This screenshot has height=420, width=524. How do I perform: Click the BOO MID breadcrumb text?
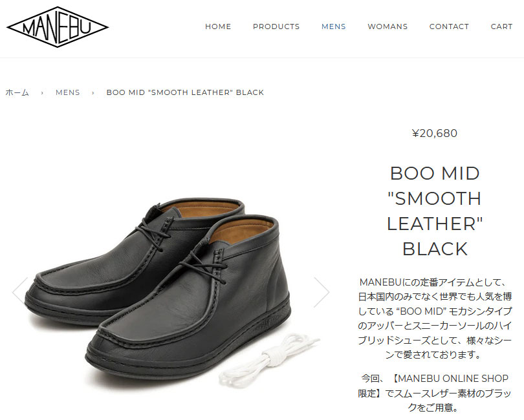coord(185,92)
